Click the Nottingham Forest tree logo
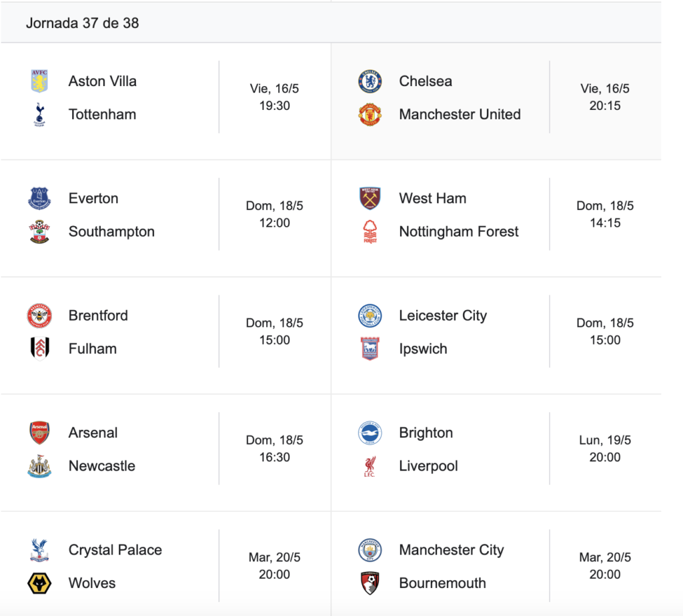 click(370, 231)
